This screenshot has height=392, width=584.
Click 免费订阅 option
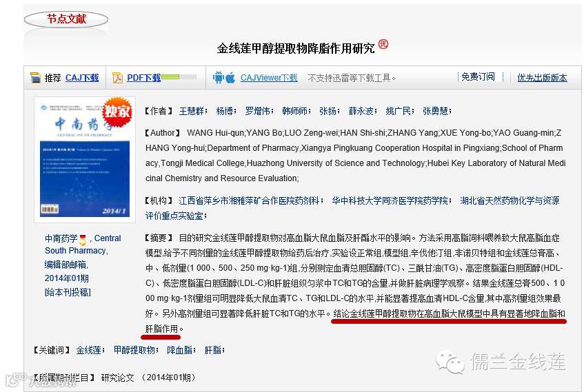479,76
